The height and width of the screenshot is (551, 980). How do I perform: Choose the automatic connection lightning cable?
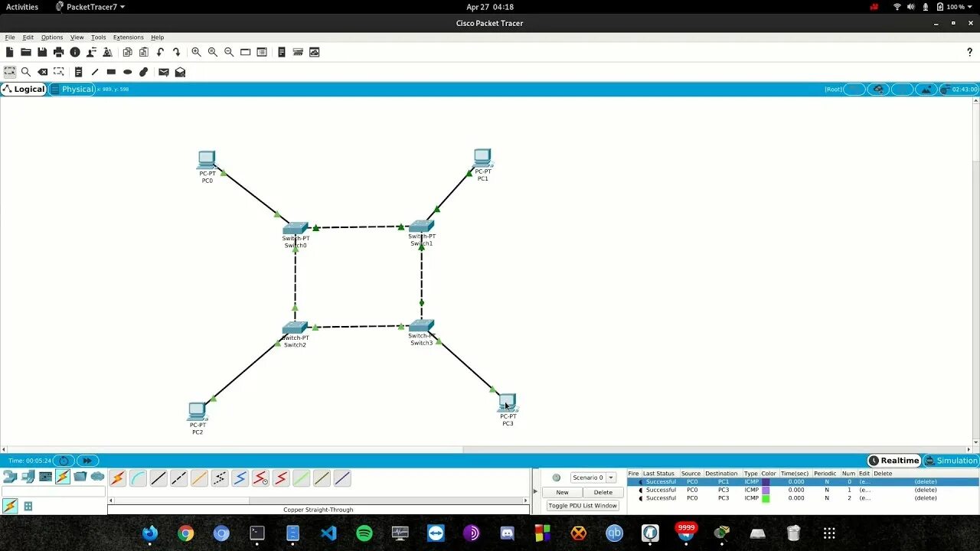pos(117,478)
